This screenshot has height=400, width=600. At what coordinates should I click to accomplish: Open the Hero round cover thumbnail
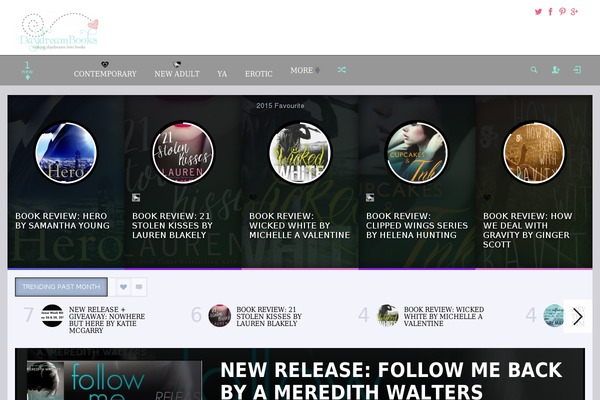tap(66, 153)
